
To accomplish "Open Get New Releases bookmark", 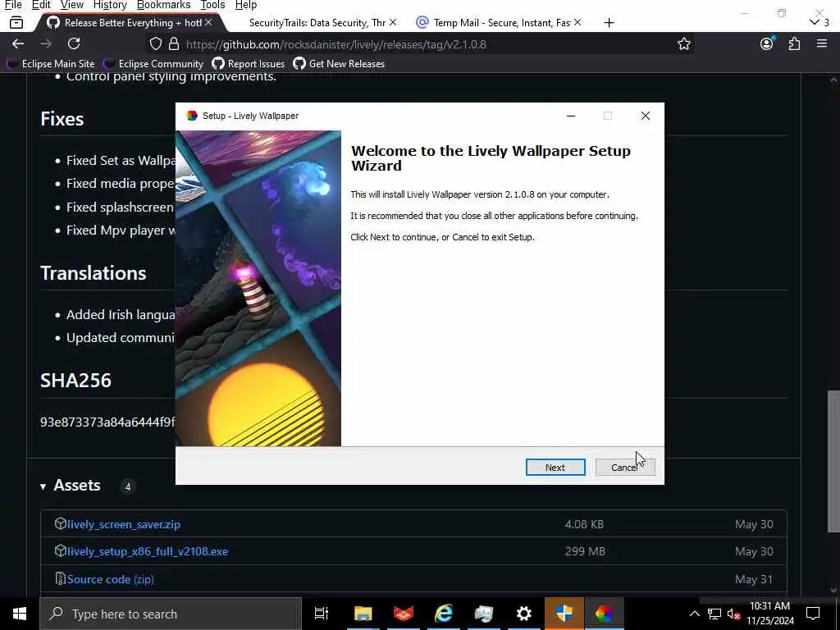I will point(339,64).
